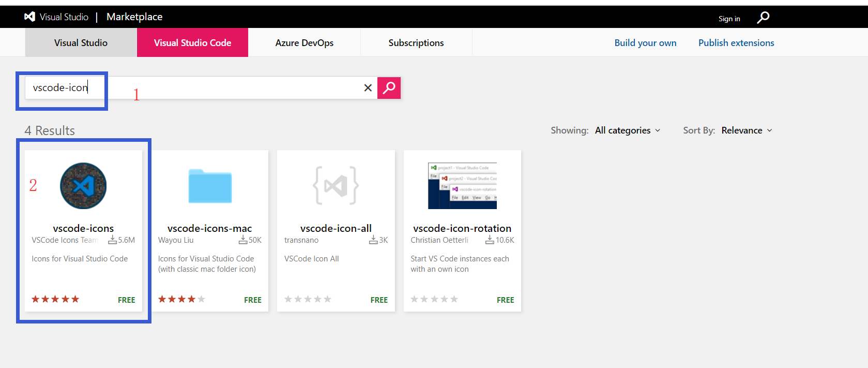
Task: Open the Azure DevOps tab
Action: pyautogui.click(x=304, y=42)
